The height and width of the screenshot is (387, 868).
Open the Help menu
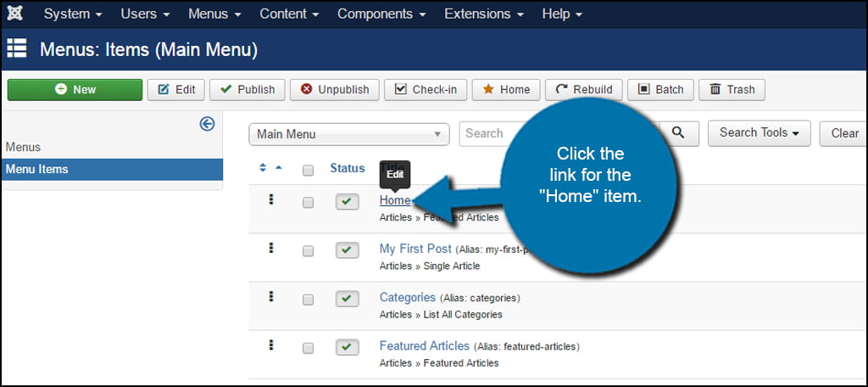pos(562,14)
